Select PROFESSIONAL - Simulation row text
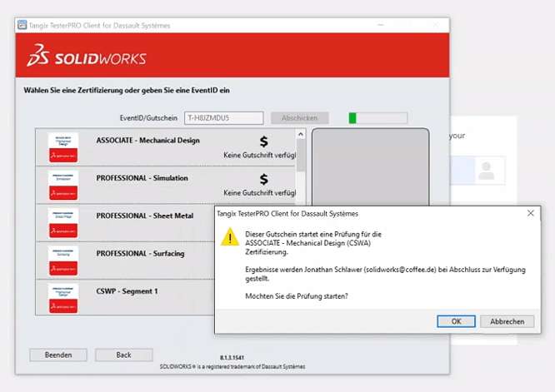 coord(142,178)
